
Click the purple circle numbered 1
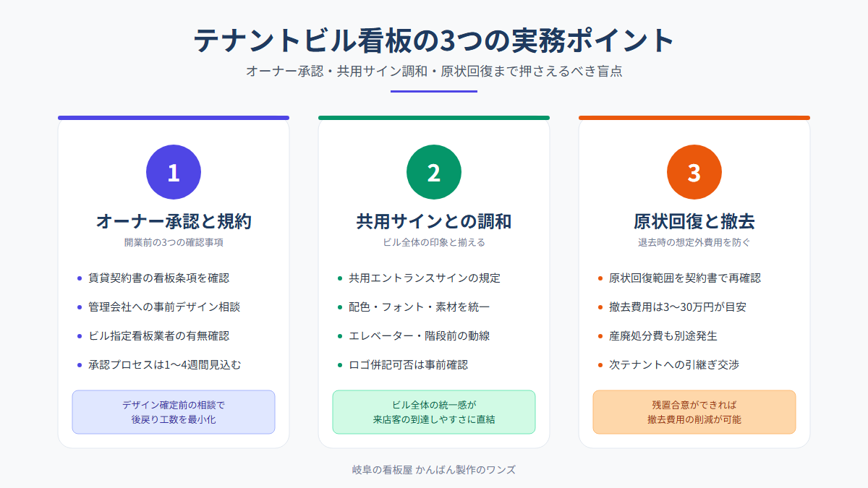[174, 172]
